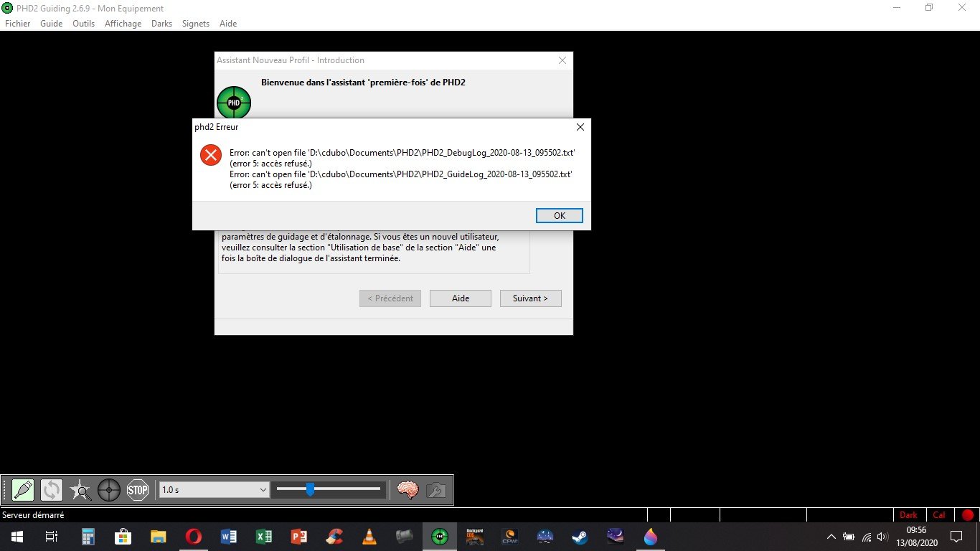This screenshot has height=551, width=980.
Task: Click the 'phd2 Erreur' dialog title
Action: [x=217, y=127]
